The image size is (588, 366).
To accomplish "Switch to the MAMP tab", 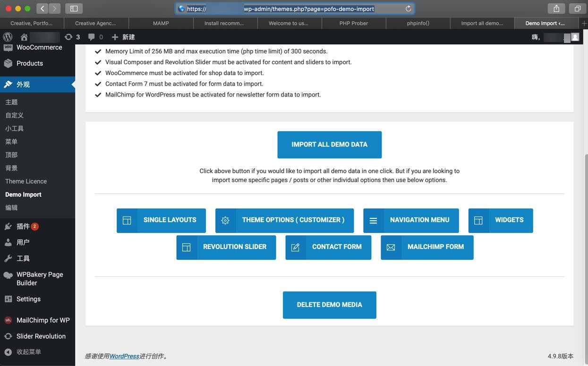I will click(161, 23).
